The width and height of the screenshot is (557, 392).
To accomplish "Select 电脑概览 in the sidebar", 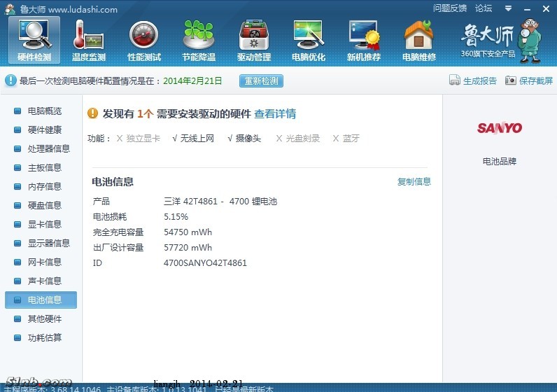I will click(x=44, y=111).
